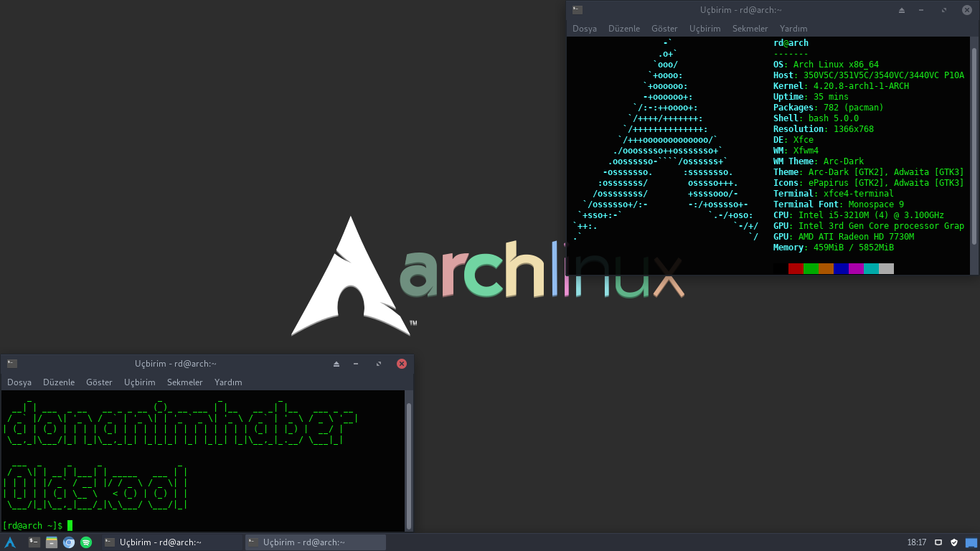This screenshot has width=980, height=551.
Task: Click the neofetch terminal title bar text
Action: click(741, 10)
